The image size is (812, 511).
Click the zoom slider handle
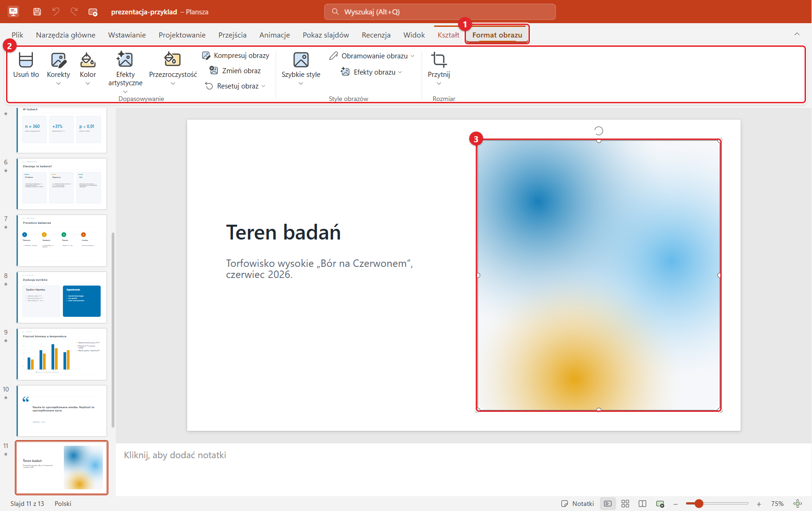[x=699, y=504]
